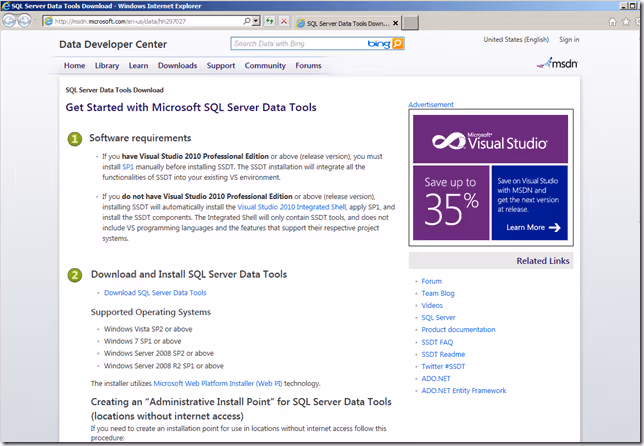Screen dimensions: 644x446
Task: Open the ADO.NET Entity Framework link
Action: [464, 391]
